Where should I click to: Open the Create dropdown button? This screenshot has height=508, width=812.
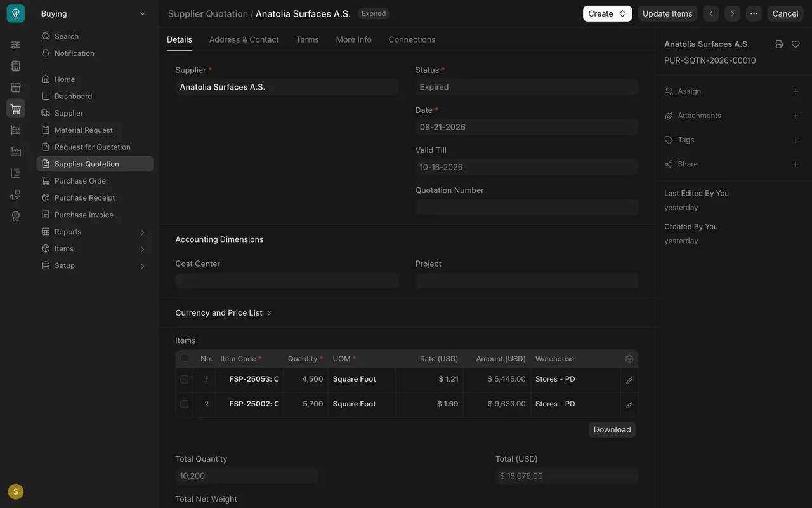607,13
